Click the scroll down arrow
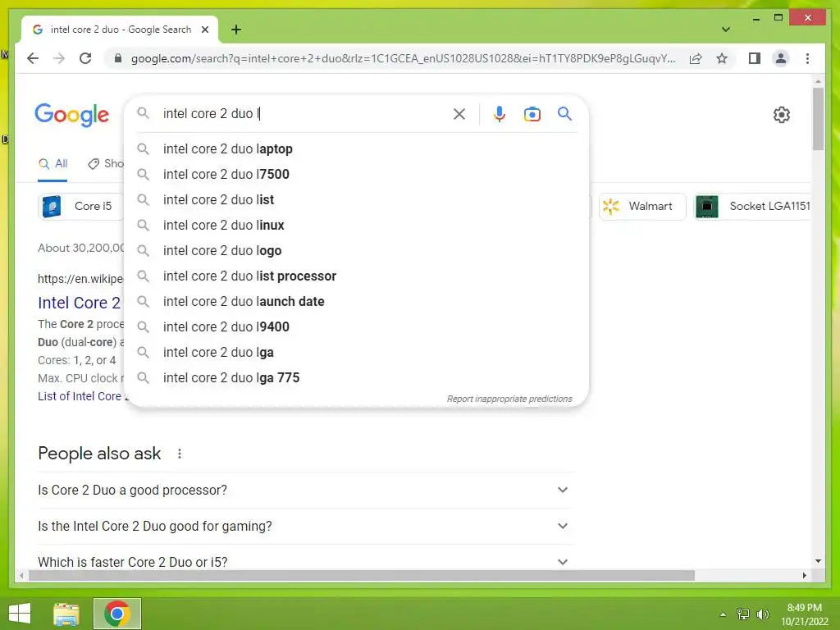This screenshot has height=630, width=840. (x=818, y=561)
